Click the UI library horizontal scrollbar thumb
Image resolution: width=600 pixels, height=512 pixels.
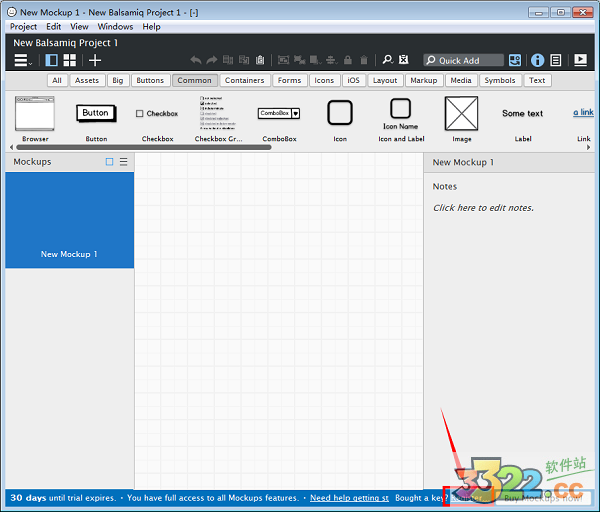pos(144,147)
